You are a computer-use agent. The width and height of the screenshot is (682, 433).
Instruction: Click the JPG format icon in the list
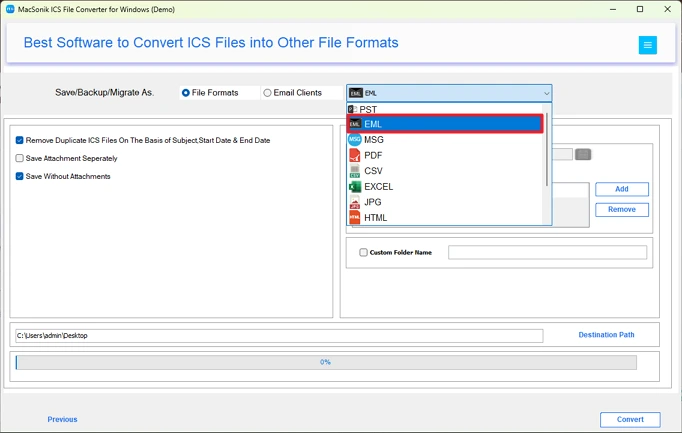point(355,202)
